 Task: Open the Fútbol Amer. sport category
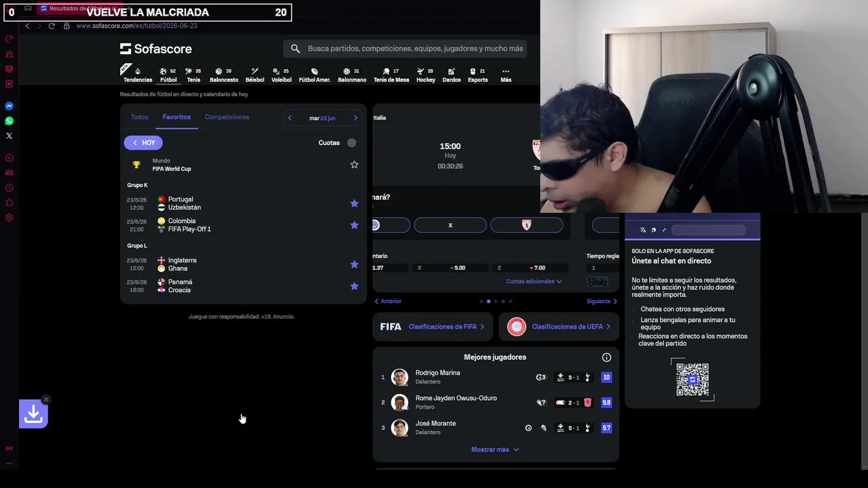coord(315,75)
